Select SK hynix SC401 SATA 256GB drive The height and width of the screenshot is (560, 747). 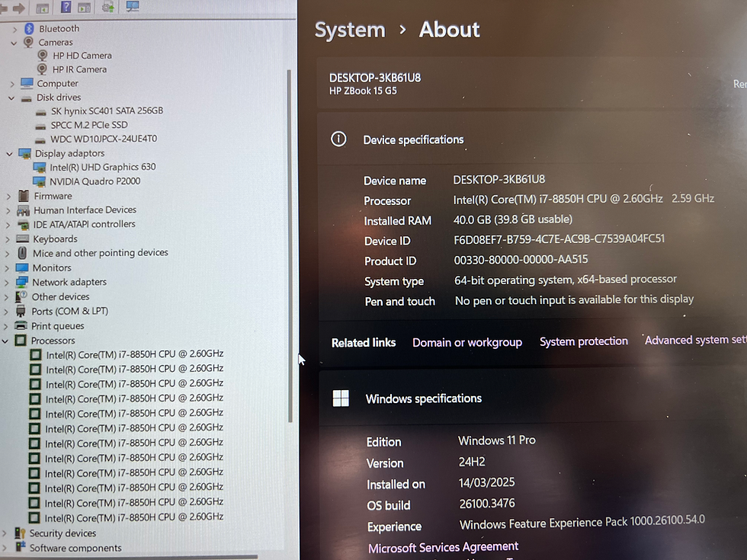tap(107, 111)
